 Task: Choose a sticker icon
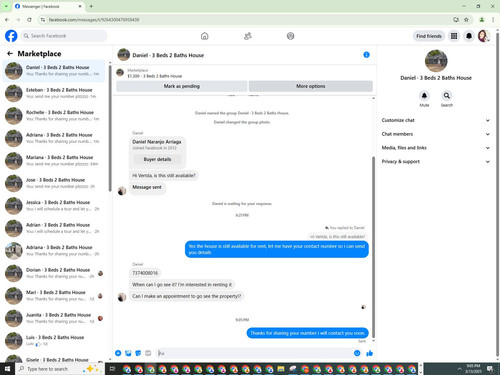tap(138, 353)
